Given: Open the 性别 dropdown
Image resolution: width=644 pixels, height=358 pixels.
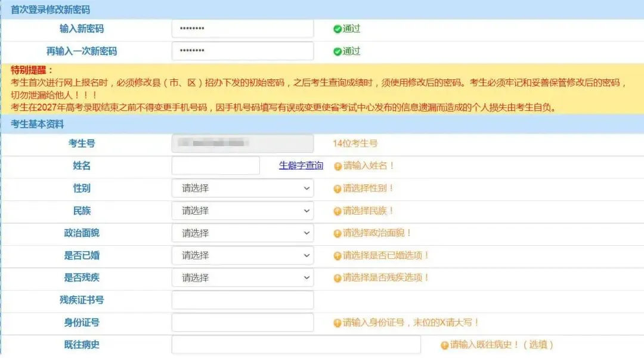Looking at the screenshot, I should tap(243, 188).
